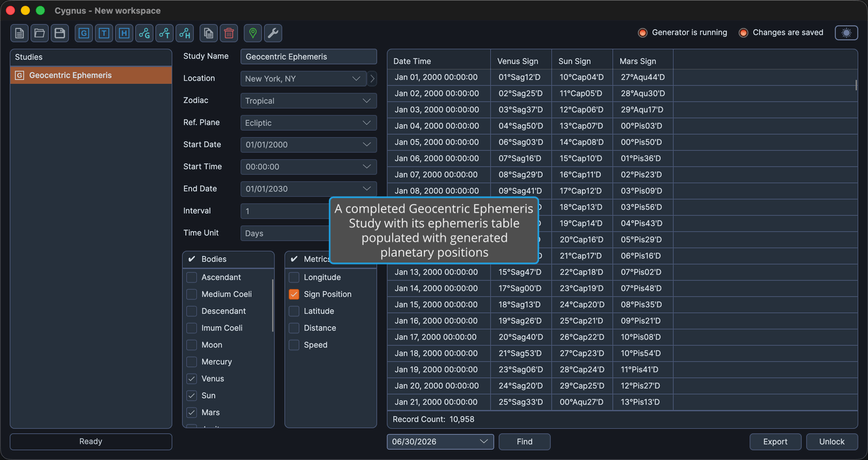Click the Record Count 10,958 text
Viewport: 868px width, 460px height.
pos(434,420)
